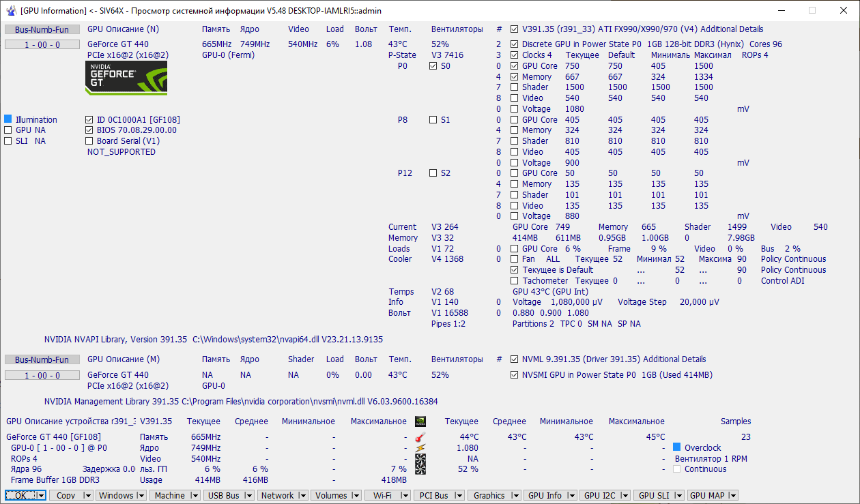Viewport: 860px width, 504px height.
Task: Toggle the SLI NA checkbox
Action: [8, 141]
